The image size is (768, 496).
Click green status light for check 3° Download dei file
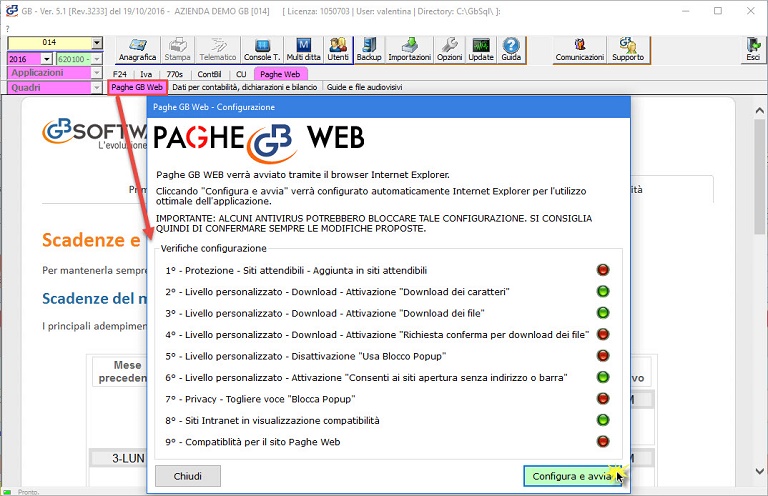point(603,313)
